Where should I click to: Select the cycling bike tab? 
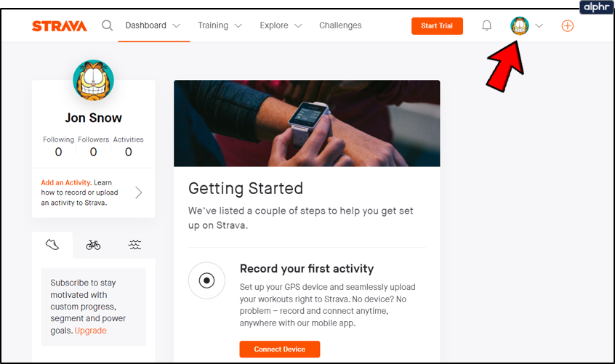[93, 245]
